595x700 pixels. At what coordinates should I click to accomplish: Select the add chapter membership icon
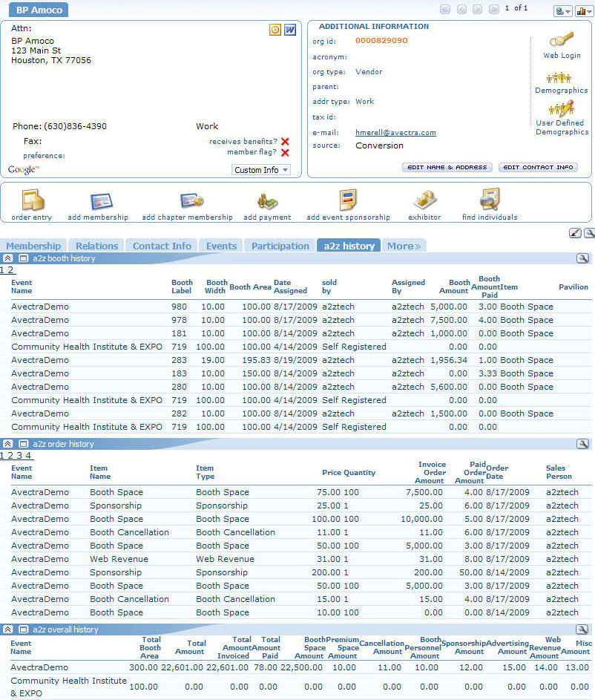(x=191, y=200)
